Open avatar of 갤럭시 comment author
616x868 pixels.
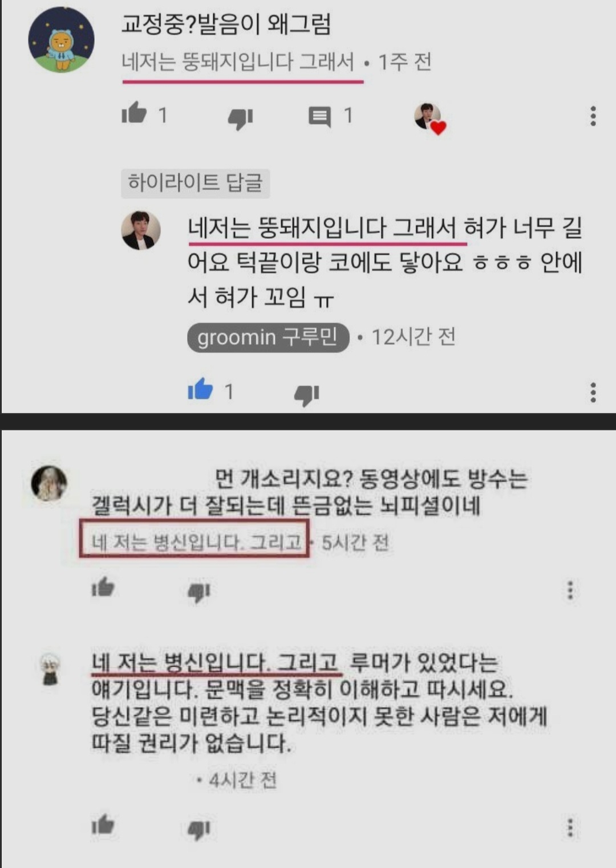click(x=49, y=483)
